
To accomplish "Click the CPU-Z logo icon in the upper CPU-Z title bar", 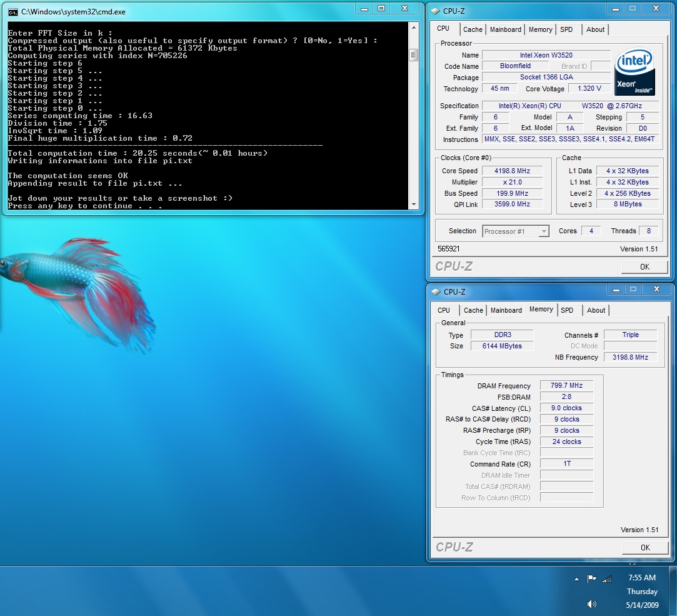I will 435,11.
